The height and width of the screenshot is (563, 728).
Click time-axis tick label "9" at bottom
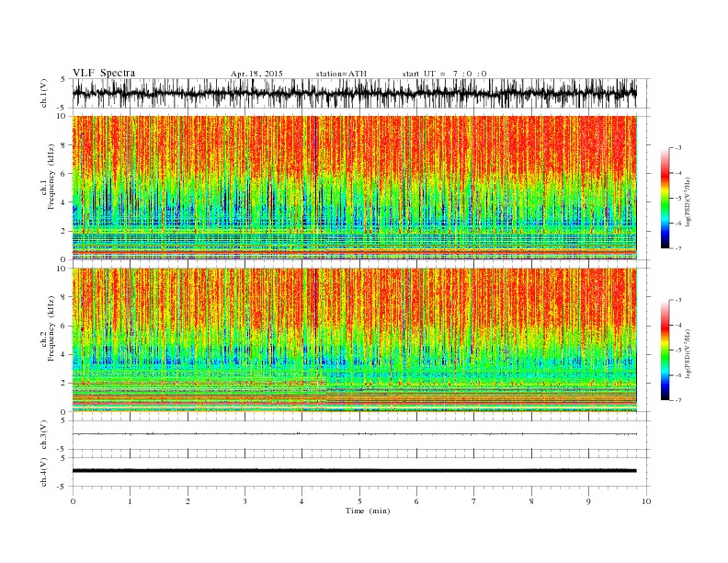[x=588, y=501]
